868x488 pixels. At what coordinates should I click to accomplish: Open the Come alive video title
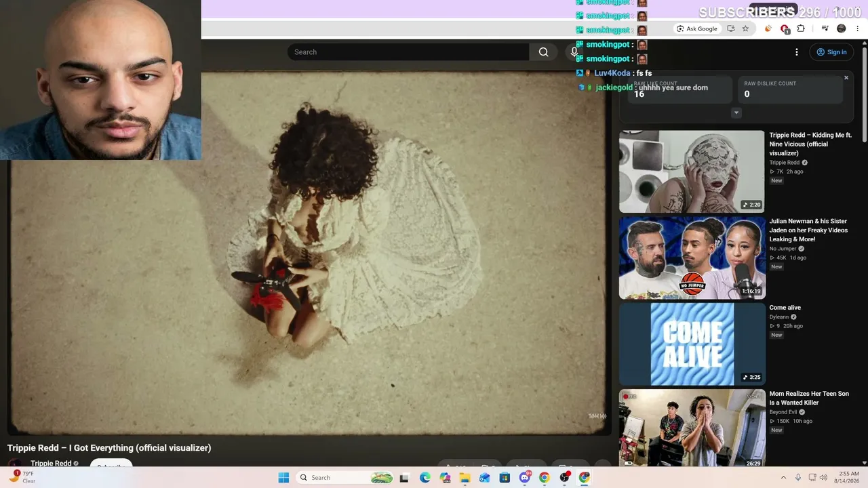[x=785, y=308]
